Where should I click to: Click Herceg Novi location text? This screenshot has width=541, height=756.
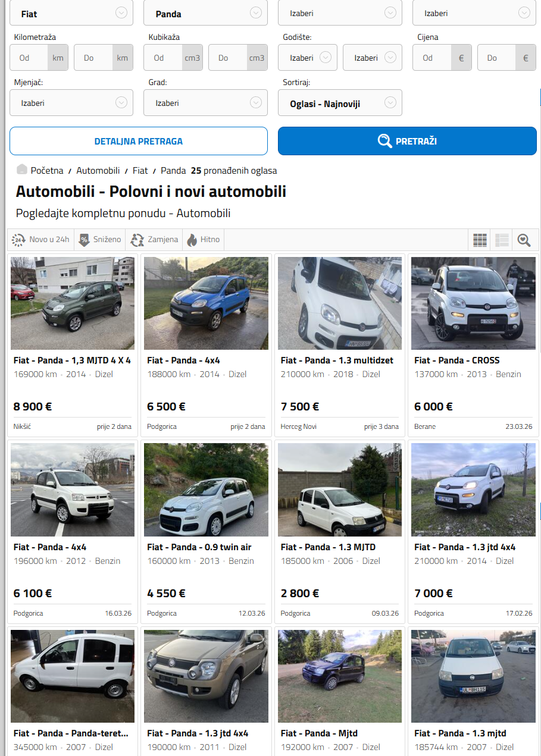(x=299, y=426)
